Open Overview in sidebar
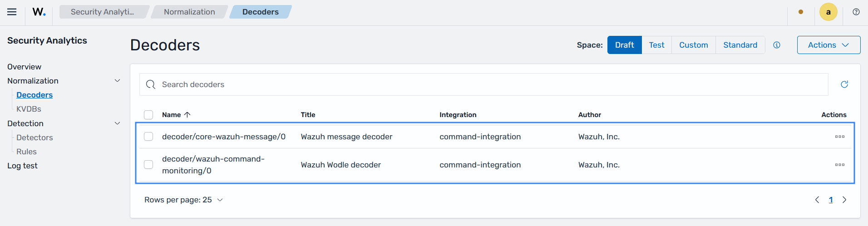The height and width of the screenshot is (226, 868). tap(25, 67)
